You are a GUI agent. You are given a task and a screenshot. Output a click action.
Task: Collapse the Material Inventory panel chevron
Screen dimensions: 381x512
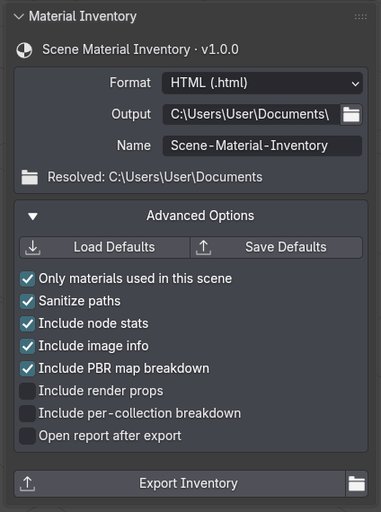click(x=19, y=16)
